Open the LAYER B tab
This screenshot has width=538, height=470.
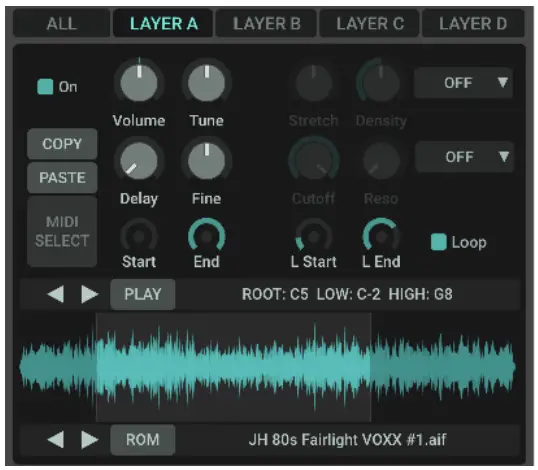point(267,24)
